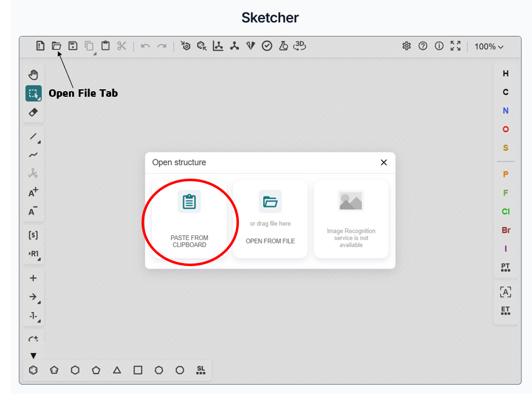Select Nitrogen from the element shortcuts
The height and width of the screenshot is (397, 532).
[505, 111]
